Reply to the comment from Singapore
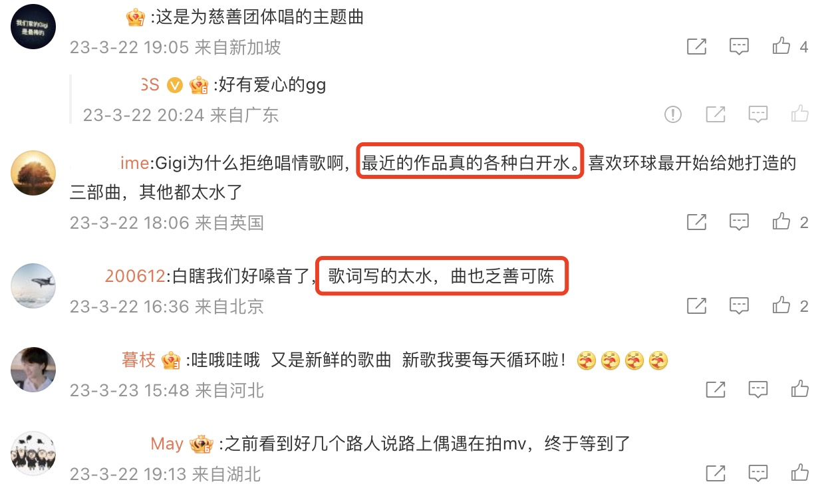Screen dimensions: 834x504 [x=739, y=47]
